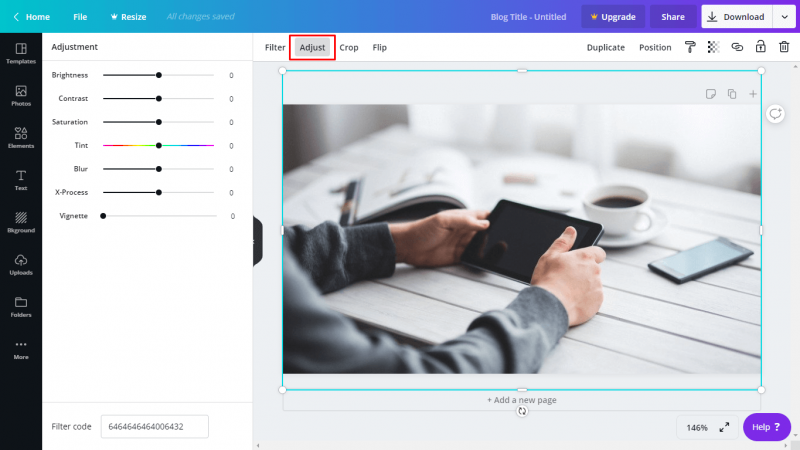Click the Upgrade button
Image resolution: width=800 pixels, height=450 pixels.
click(x=612, y=17)
